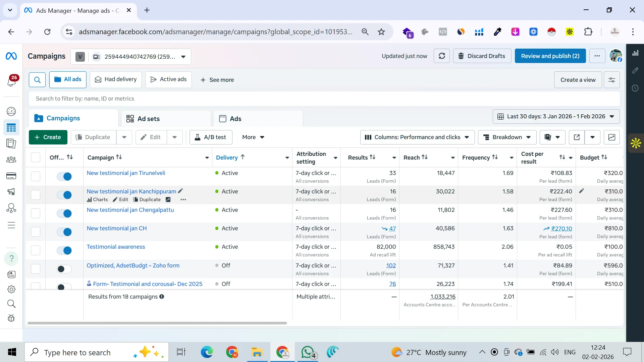Open Automated Rules megaphone icon in sidebar
The width and height of the screenshot is (644, 362).
coord(12,192)
